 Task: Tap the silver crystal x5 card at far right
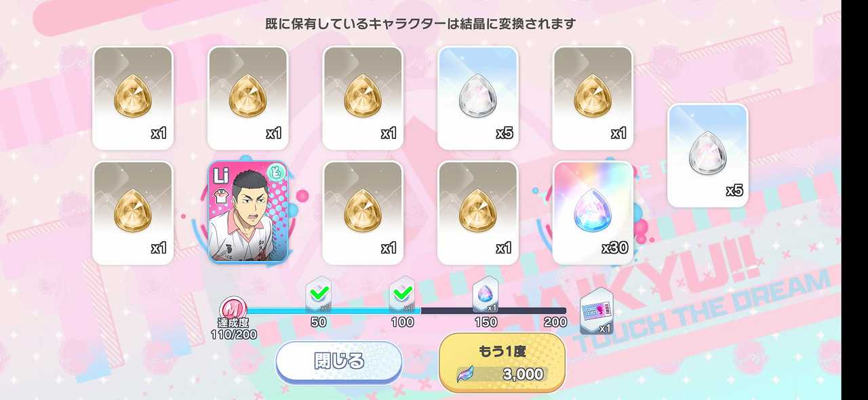tap(708, 155)
